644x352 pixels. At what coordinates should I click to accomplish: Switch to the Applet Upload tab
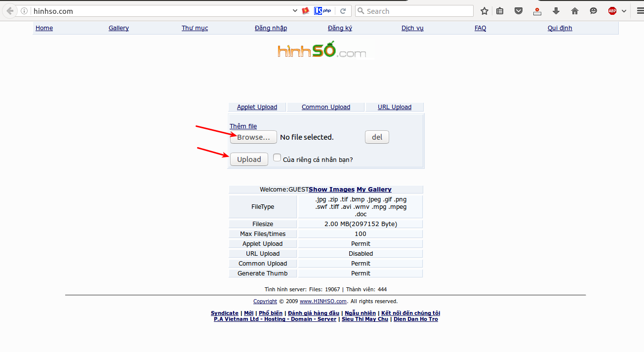(x=257, y=107)
